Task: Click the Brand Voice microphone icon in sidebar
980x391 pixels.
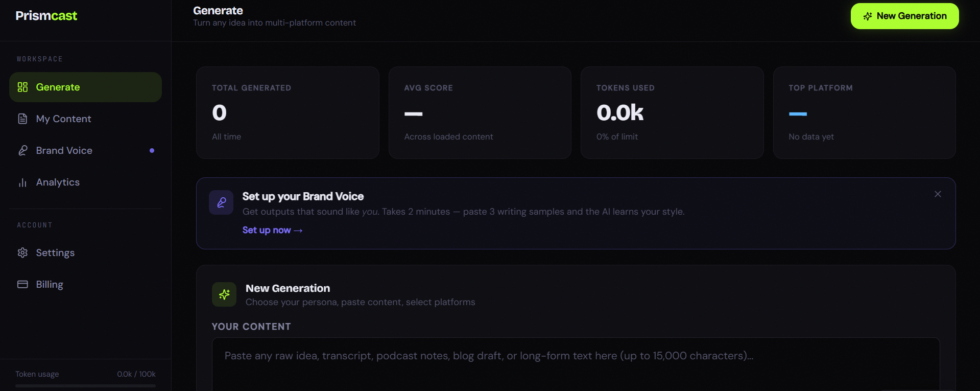Action: click(22, 150)
